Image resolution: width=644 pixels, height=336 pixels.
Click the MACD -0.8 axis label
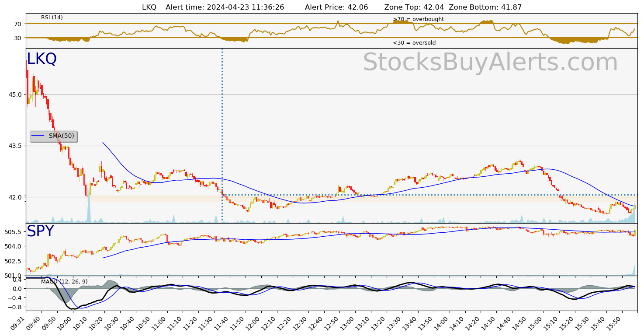pyautogui.click(x=15, y=307)
